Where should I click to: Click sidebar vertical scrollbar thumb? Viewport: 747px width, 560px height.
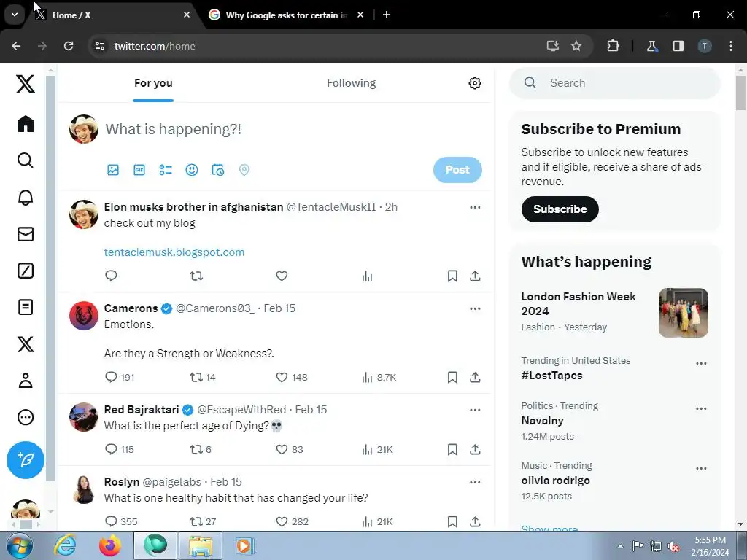click(x=50, y=279)
